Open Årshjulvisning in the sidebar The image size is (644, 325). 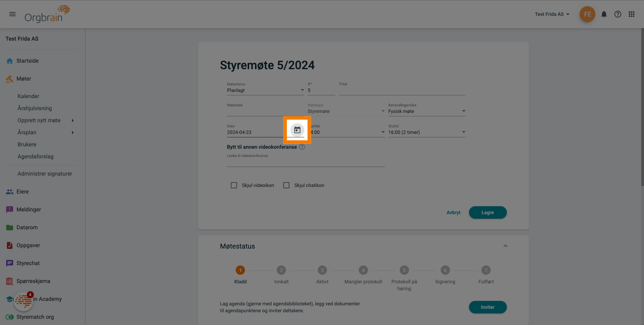coord(35,108)
